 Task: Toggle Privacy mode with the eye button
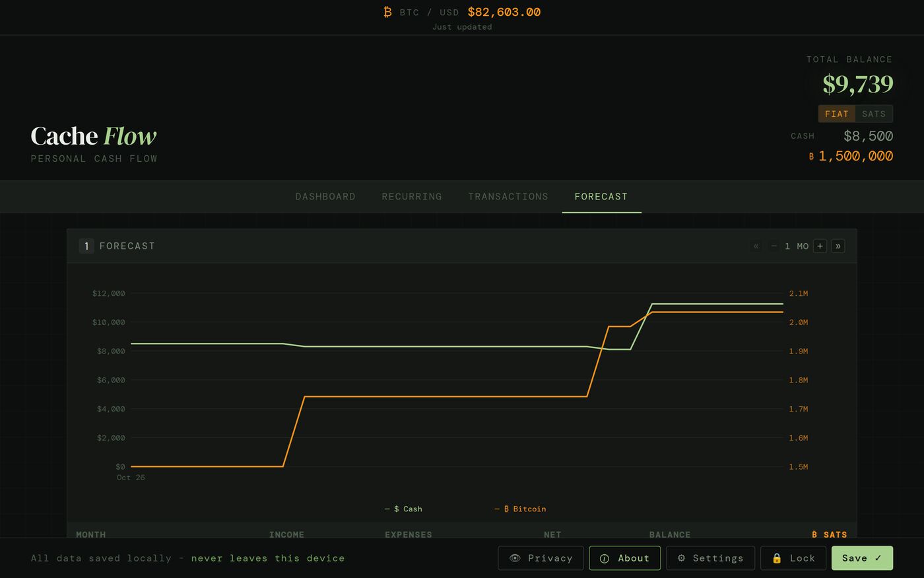click(x=541, y=558)
